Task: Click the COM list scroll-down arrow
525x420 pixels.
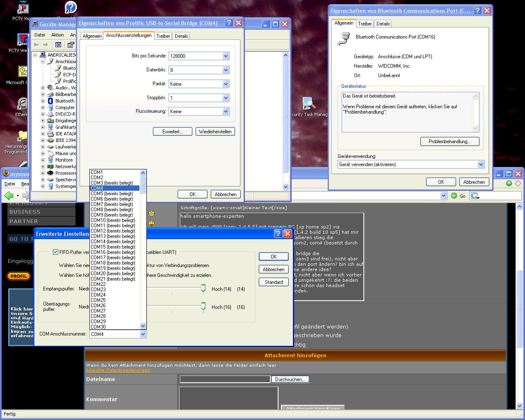Action: 143,326
